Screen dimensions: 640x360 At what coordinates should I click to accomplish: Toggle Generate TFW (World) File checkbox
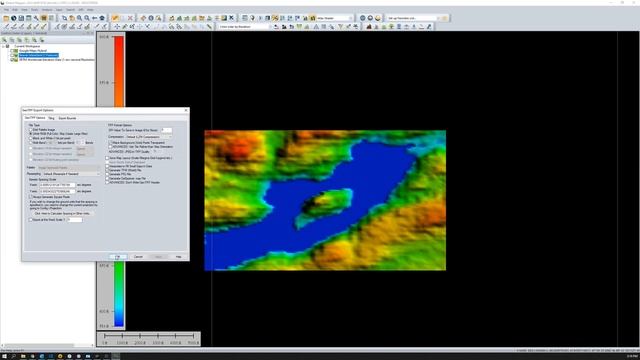107,170
